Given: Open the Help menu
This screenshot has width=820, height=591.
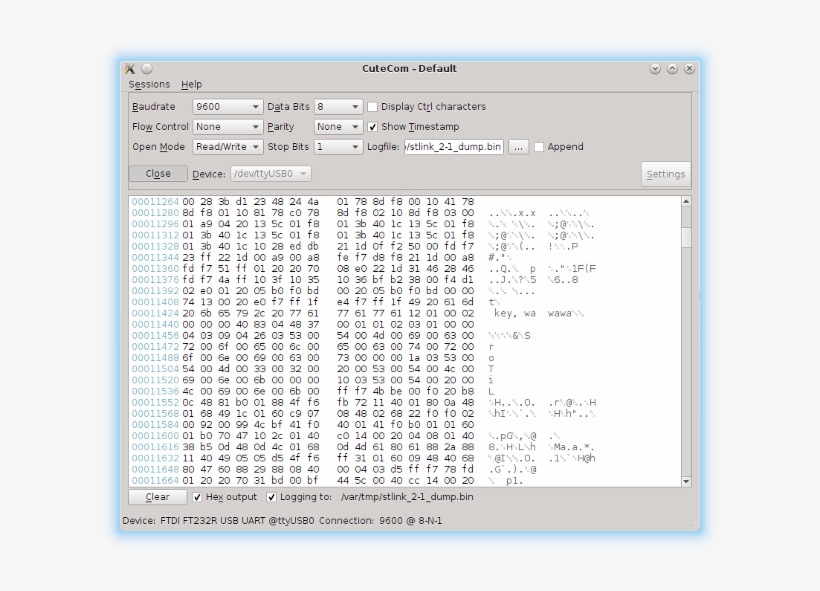Looking at the screenshot, I should pyautogui.click(x=190, y=84).
